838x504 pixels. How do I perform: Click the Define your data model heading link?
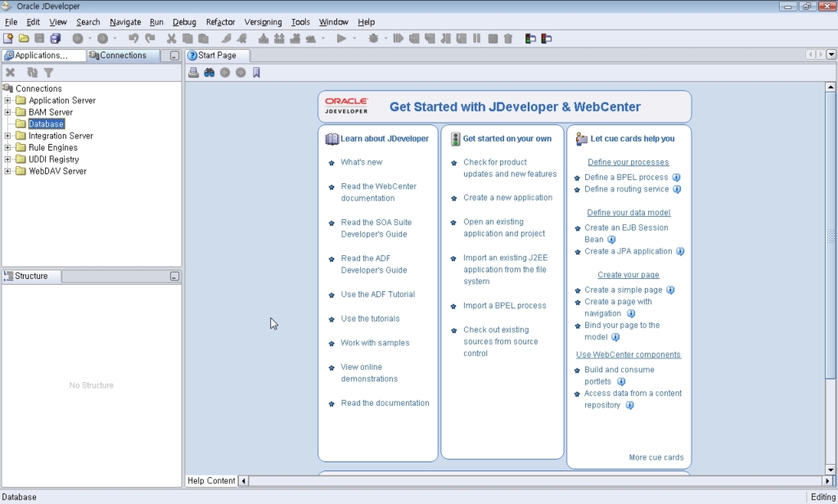[x=628, y=212]
